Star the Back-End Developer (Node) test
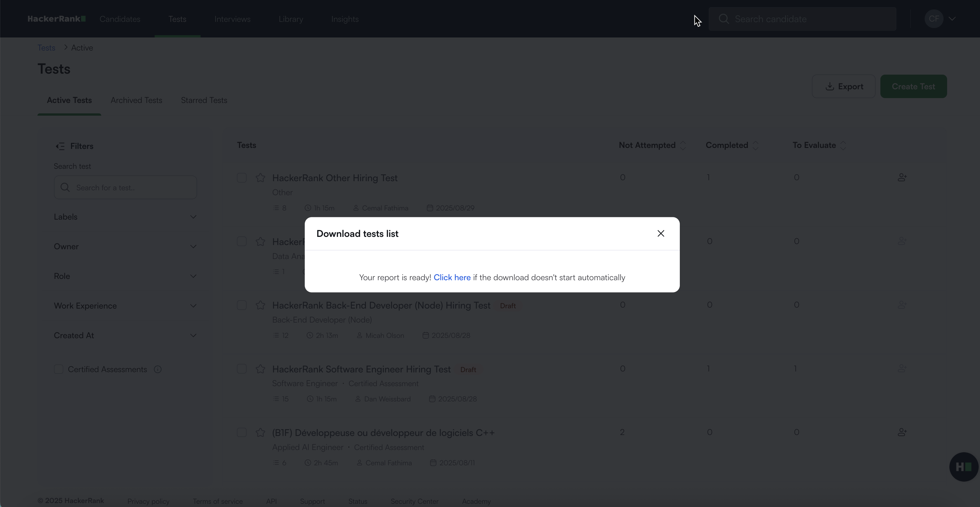 coord(260,305)
